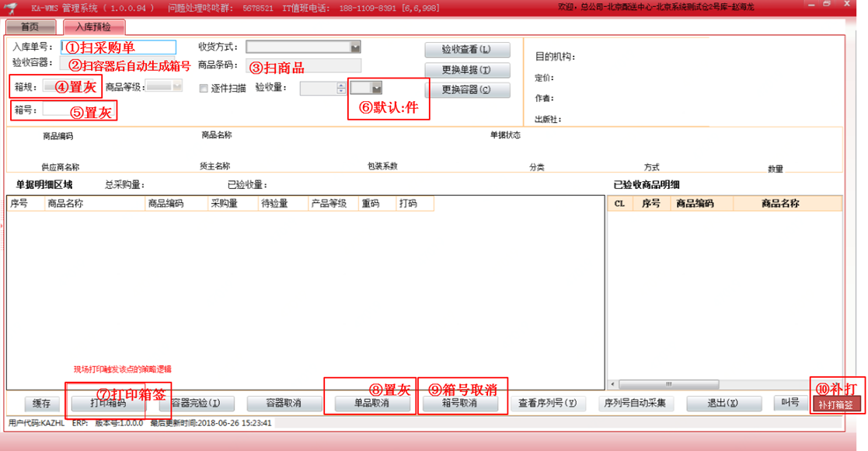This screenshot has height=451, width=868.
Task: Click the 容器取消 button
Action: click(284, 404)
